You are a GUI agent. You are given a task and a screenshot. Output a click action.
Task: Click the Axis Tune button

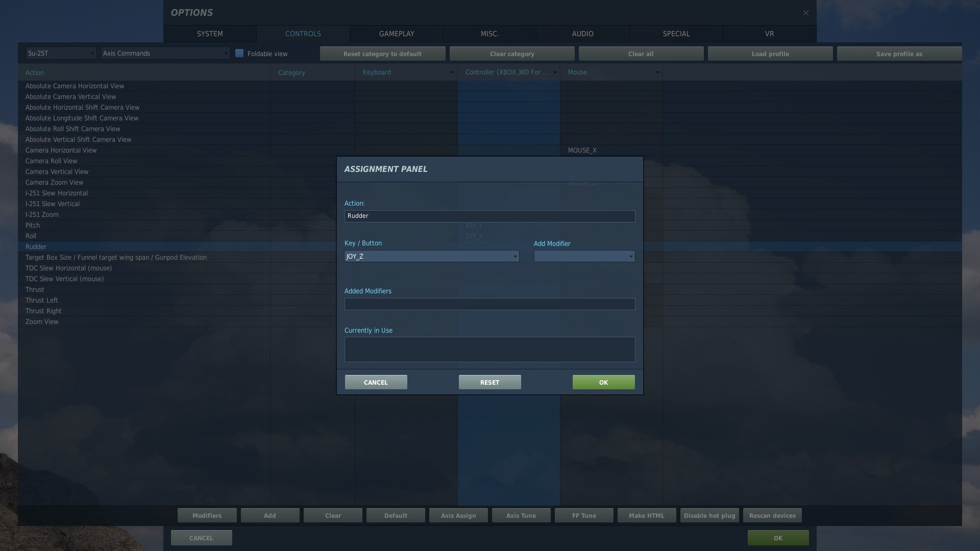click(521, 515)
